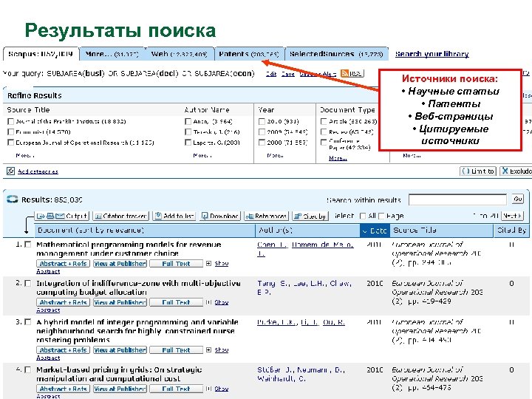Viewport: 532px width, 399px height.
Task: Open Integration of indifference-zone article title
Action: coord(138,287)
